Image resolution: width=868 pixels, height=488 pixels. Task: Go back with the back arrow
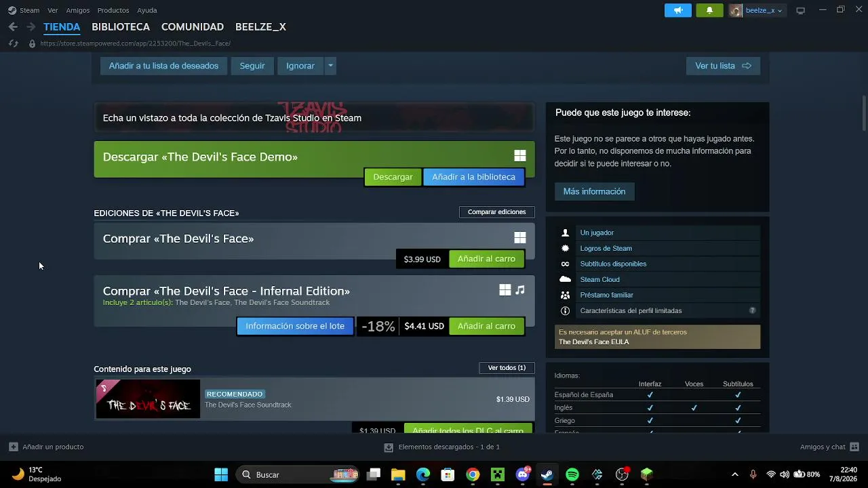[13, 27]
